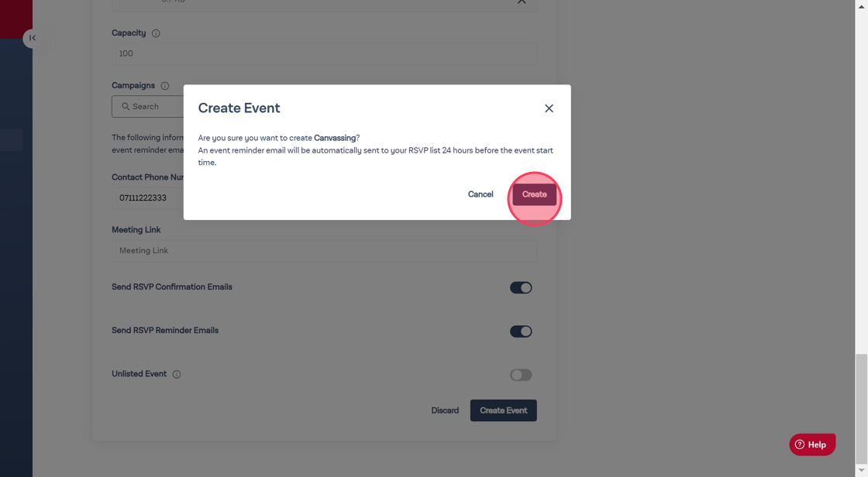The width and height of the screenshot is (868, 477).
Task: Confirm by clicking the Create button
Action: 534,194
